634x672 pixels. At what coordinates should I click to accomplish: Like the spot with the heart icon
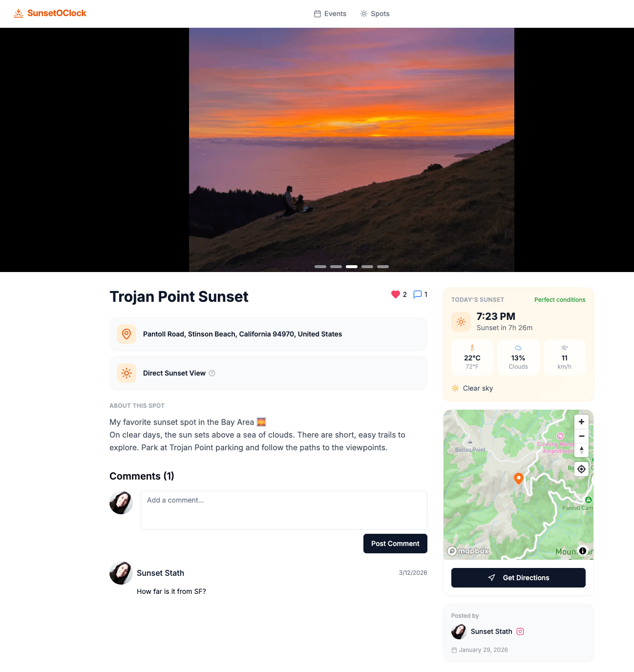396,294
